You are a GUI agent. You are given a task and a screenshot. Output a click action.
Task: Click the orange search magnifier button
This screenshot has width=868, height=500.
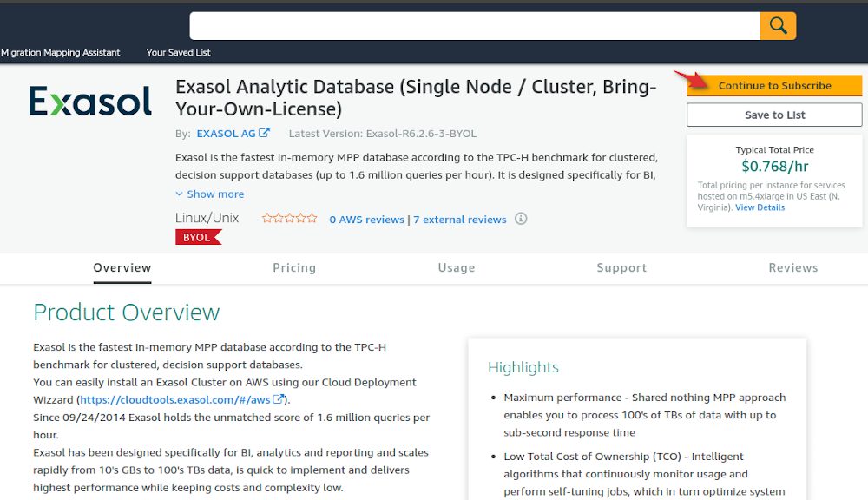(x=778, y=25)
